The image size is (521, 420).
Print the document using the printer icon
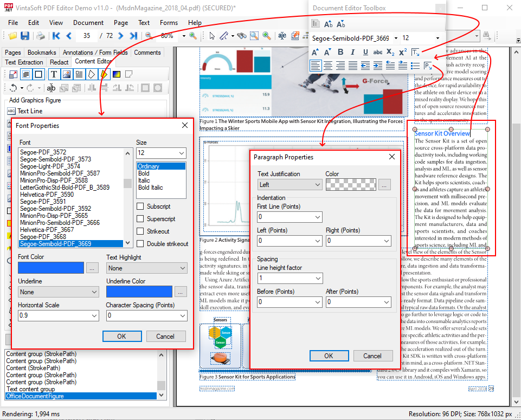click(41, 36)
